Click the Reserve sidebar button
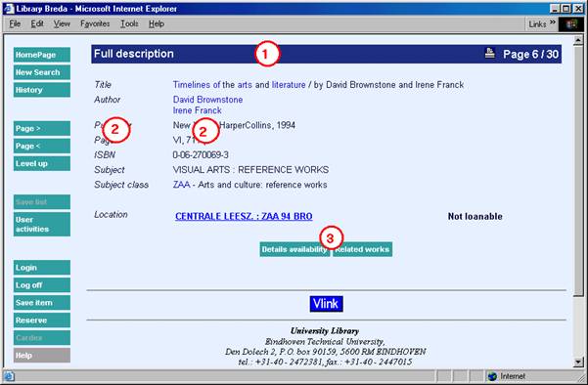588x385 pixels. (x=42, y=321)
